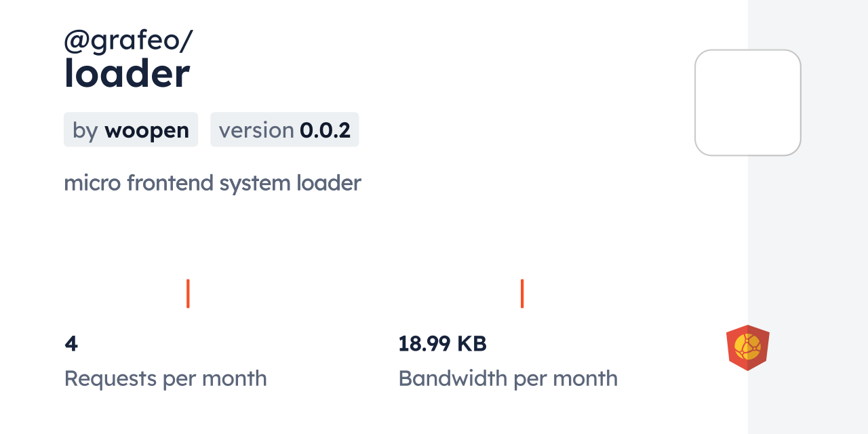Select the author name woopen
Image resolution: width=868 pixels, height=434 pixels.
click(x=146, y=130)
